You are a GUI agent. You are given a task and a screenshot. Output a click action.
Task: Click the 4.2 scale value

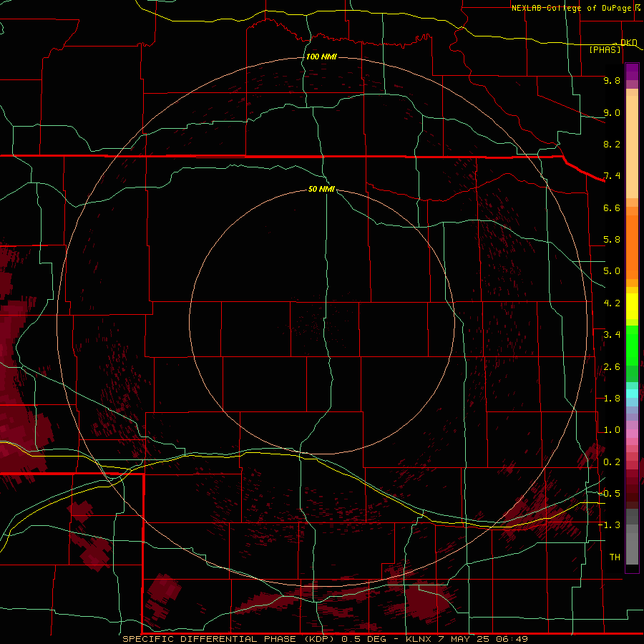click(x=612, y=303)
